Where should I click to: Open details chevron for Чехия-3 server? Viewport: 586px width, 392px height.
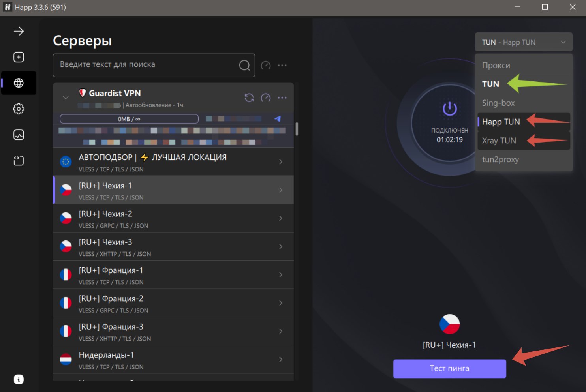(281, 246)
